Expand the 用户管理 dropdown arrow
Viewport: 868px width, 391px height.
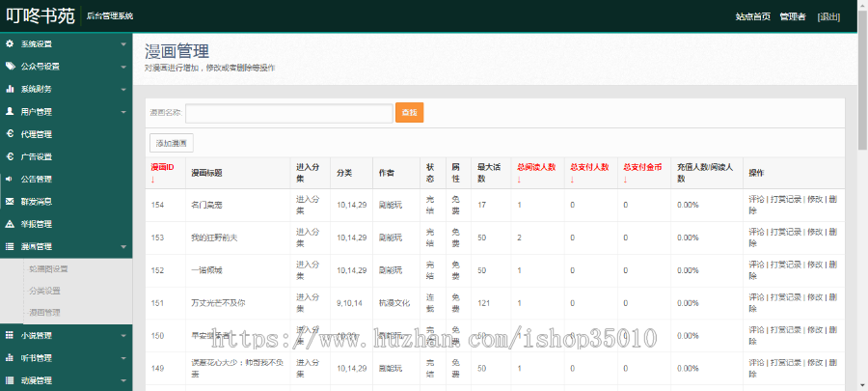pyautogui.click(x=123, y=112)
